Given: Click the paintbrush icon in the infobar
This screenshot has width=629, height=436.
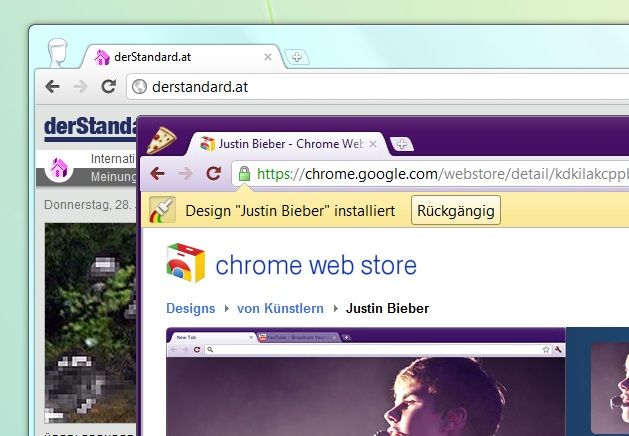Looking at the screenshot, I should pyautogui.click(x=162, y=210).
